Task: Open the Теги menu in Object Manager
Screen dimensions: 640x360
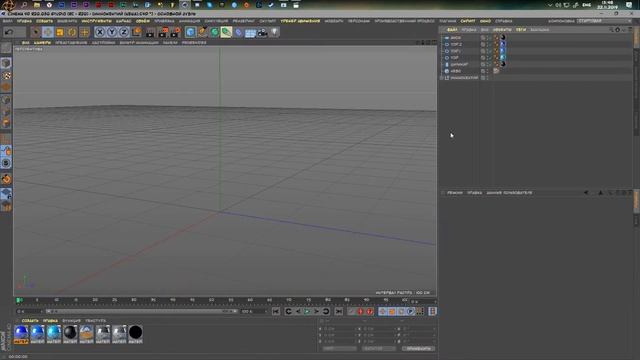Action: coord(521,30)
